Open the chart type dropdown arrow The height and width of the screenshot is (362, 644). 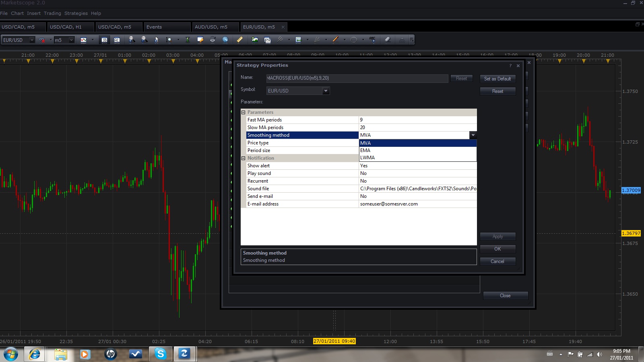tap(93, 40)
